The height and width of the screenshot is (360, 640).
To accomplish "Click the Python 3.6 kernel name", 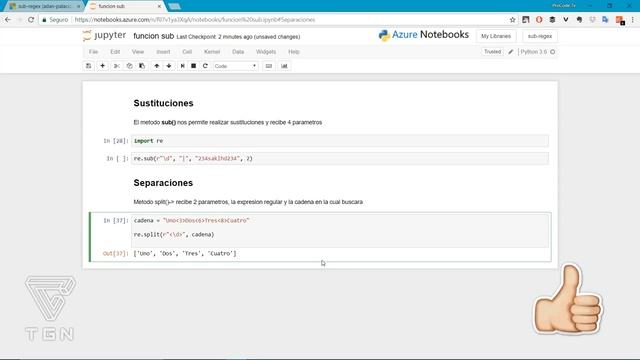I will point(533,52).
